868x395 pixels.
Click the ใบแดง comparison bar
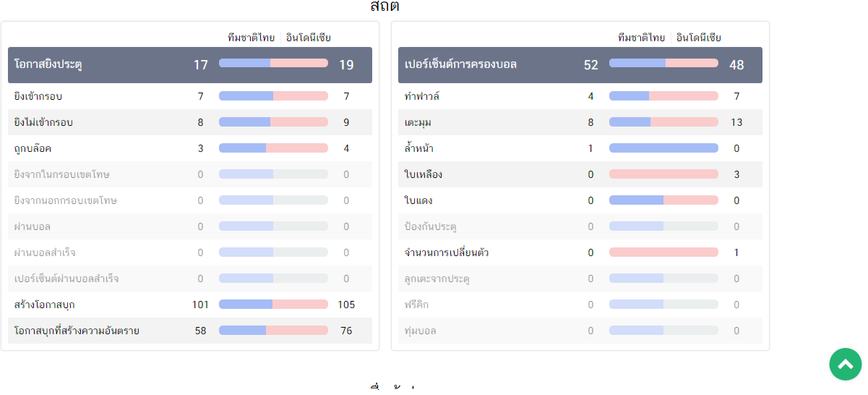[663, 200]
